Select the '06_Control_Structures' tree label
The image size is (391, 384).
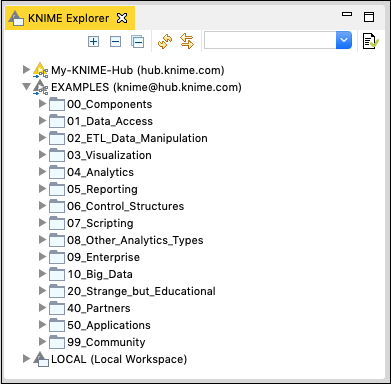[x=126, y=206]
